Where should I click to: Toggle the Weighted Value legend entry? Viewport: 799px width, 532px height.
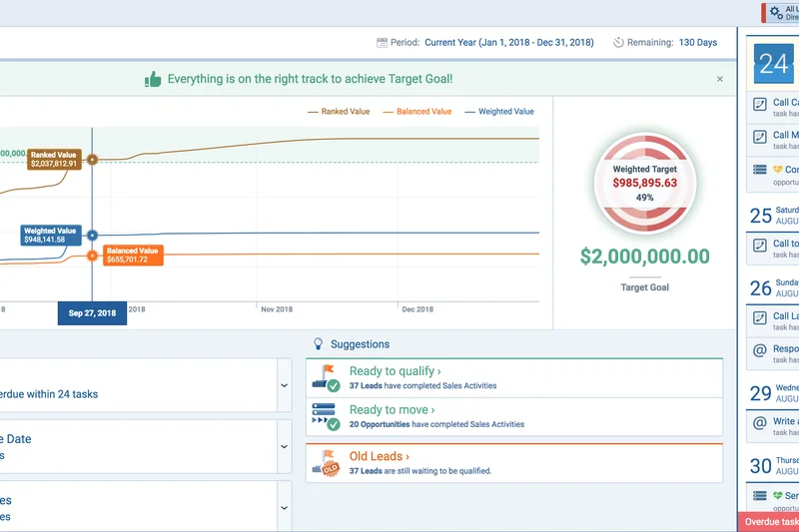click(x=499, y=112)
